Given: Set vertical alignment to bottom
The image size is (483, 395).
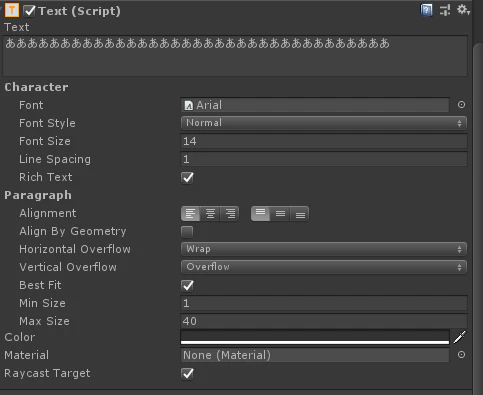Looking at the screenshot, I should tap(300, 214).
